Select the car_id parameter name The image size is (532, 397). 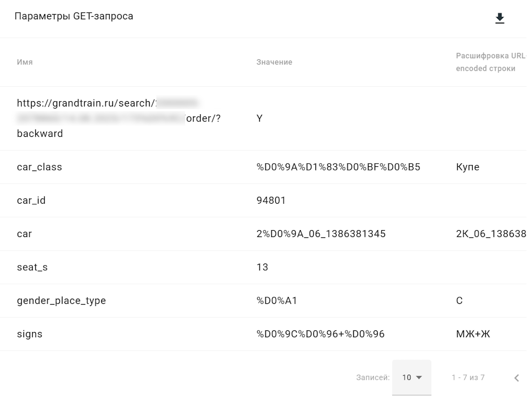pos(31,201)
